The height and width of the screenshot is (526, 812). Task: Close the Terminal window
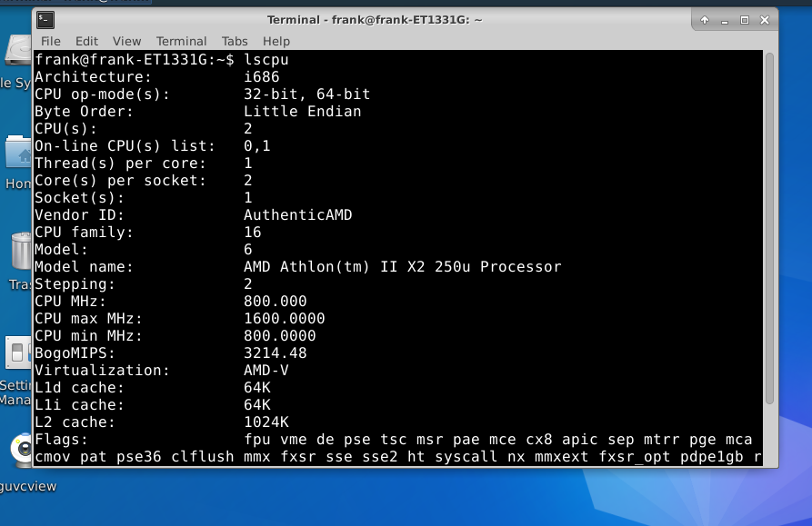tap(765, 20)
